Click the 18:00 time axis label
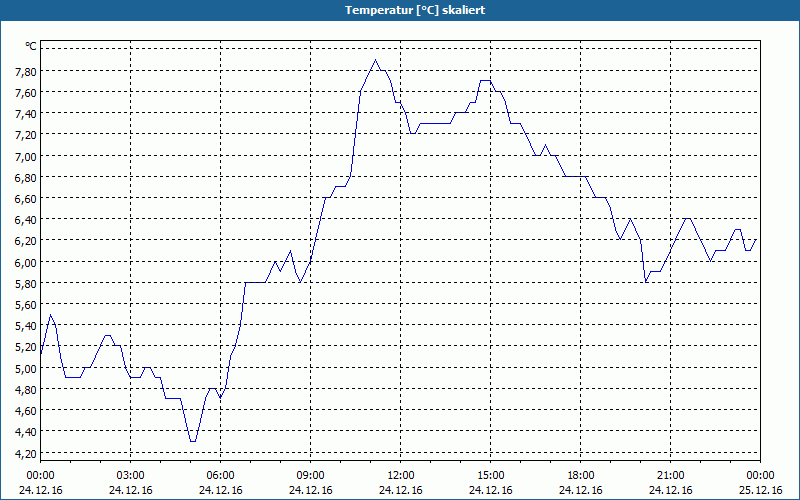This screenshot has height=500, width=800. 581,476
